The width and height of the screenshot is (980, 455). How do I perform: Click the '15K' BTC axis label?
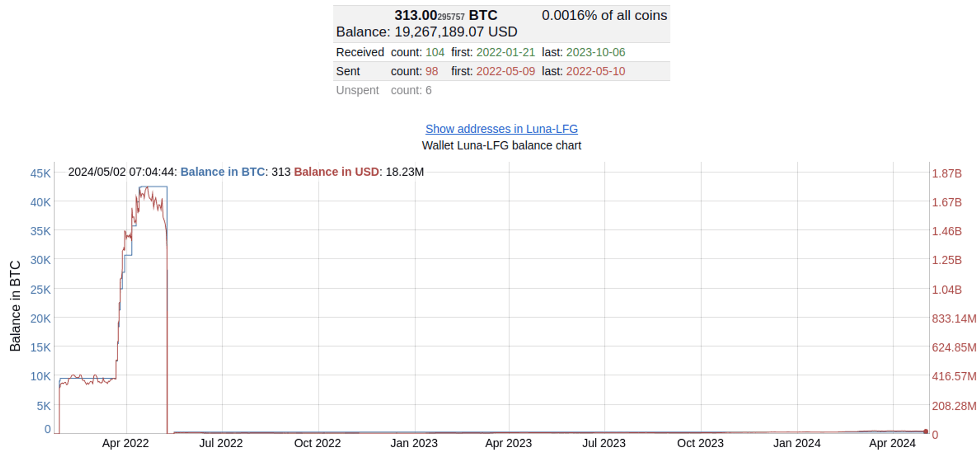point(40,347)
